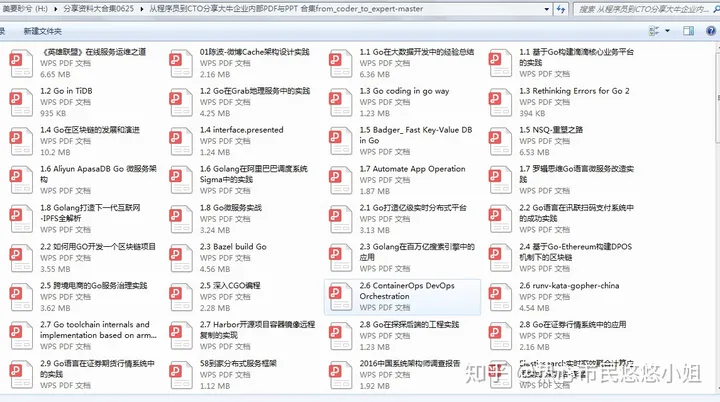Open the view options dropdown arrow

(667, 31)
